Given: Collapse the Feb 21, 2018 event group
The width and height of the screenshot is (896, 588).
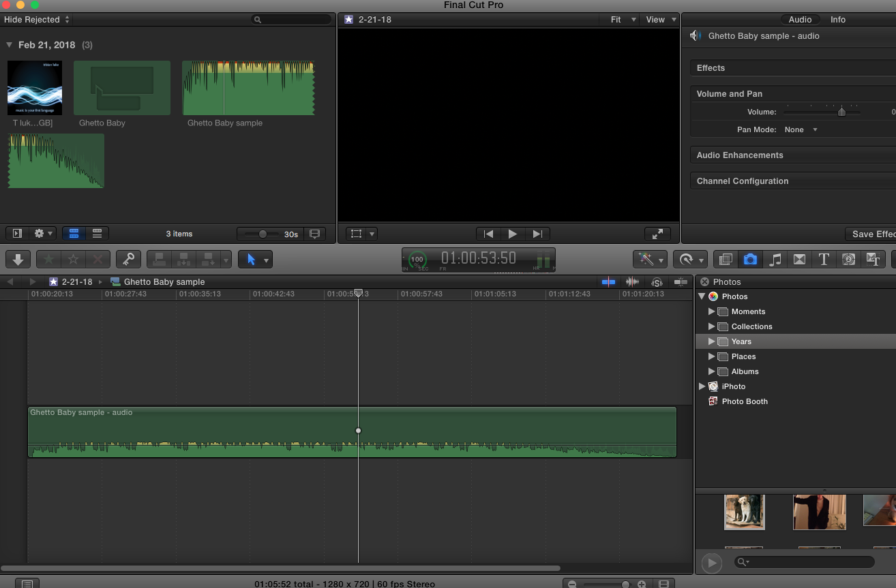Looking at the screenshot, I should click(10, 45).
